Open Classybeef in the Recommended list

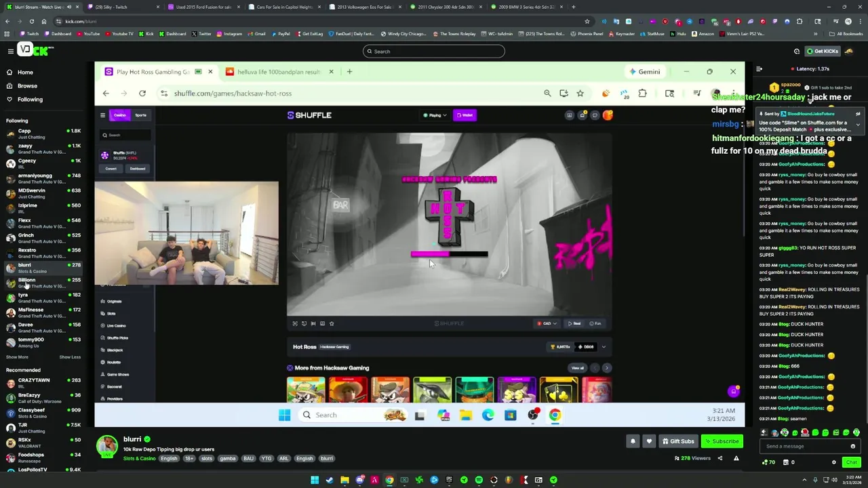coord(42,413)
